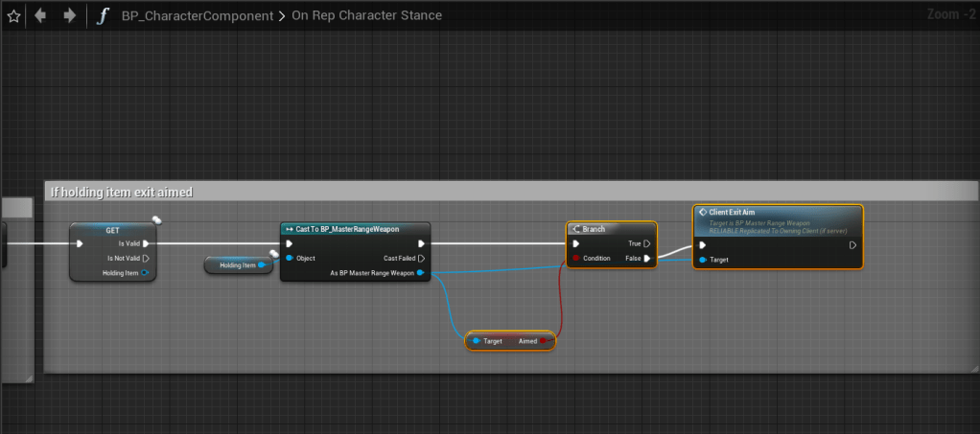Click As BP Master Range Weapon output pin
This screenshot has width=980, height=434.
(420, 273)
